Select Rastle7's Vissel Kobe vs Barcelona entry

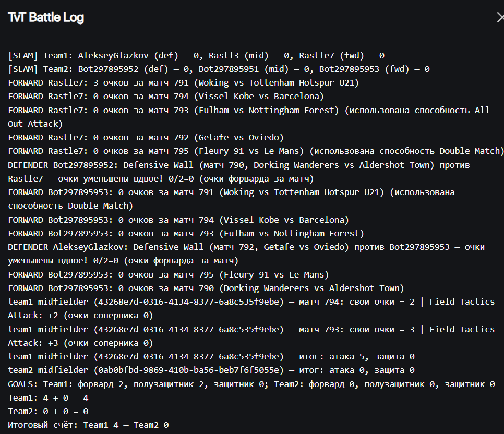(x=166, y=96)
